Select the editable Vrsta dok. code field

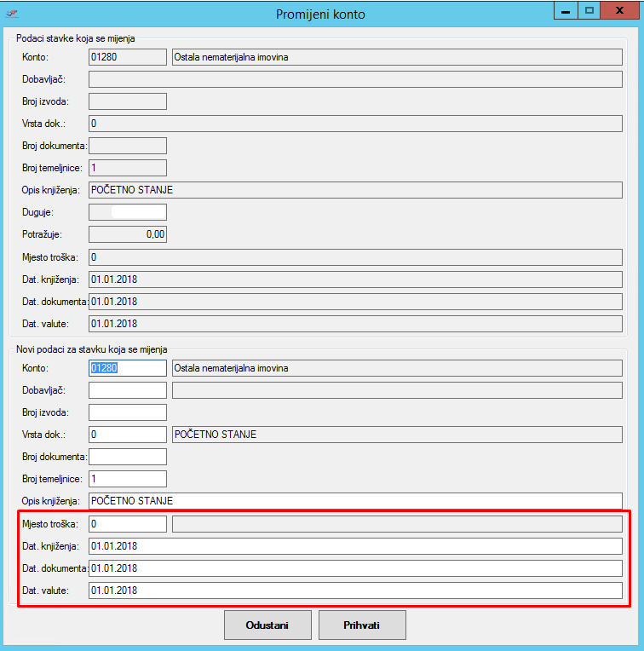coord(127,435)
